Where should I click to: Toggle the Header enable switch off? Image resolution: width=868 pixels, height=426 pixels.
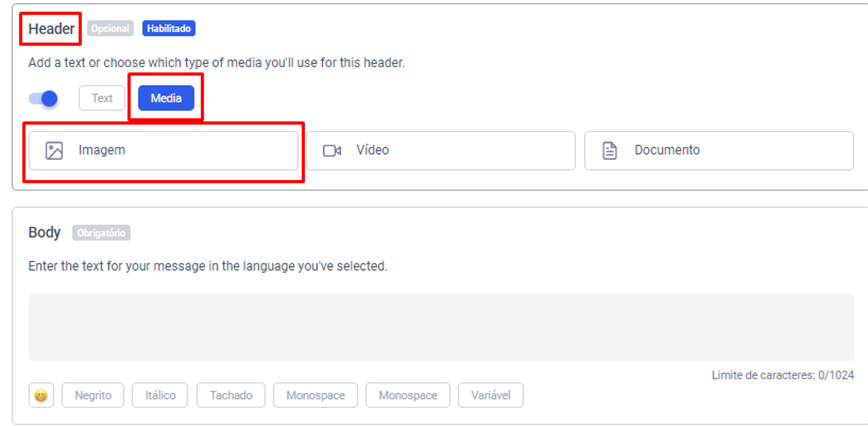(43, 99)
